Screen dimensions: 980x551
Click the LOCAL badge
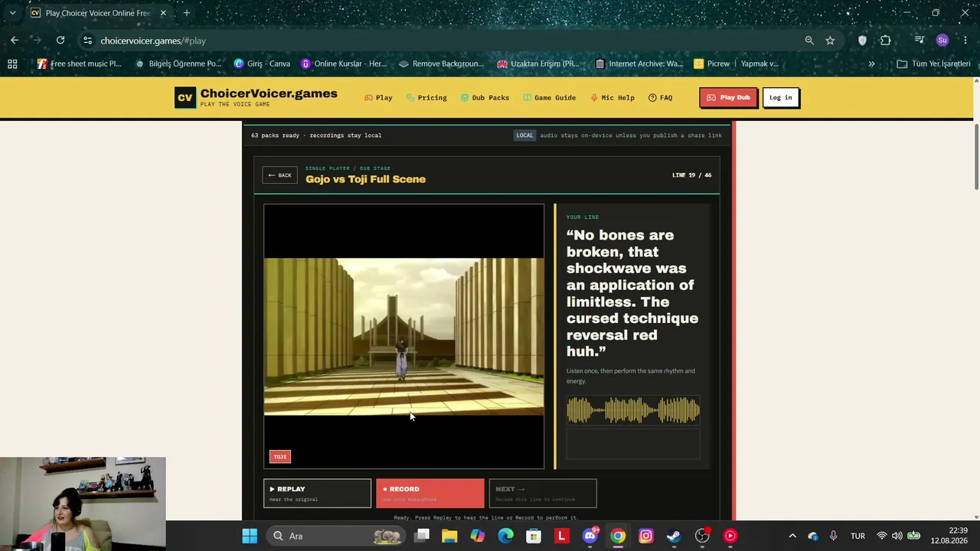point(524,135)
